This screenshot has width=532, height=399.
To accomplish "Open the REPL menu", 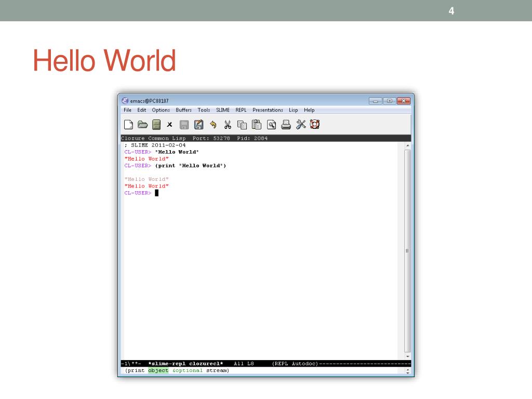I will (241, 110).
